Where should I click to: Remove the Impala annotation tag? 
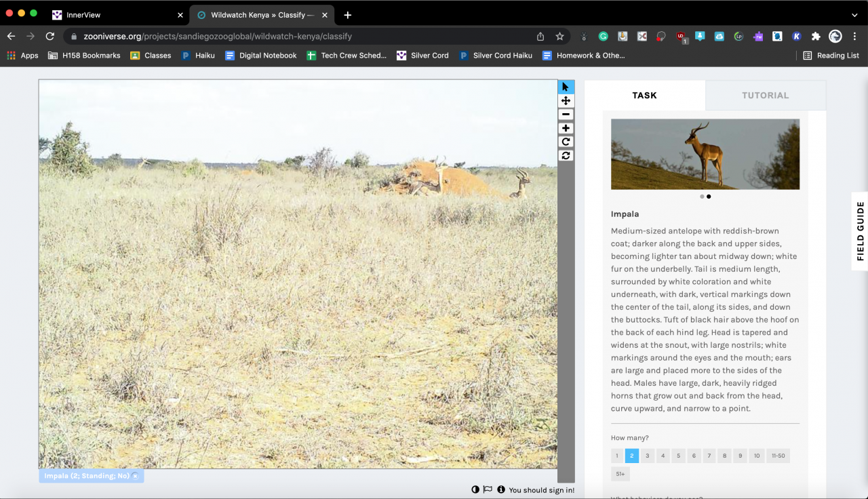(x=135, y=476)
